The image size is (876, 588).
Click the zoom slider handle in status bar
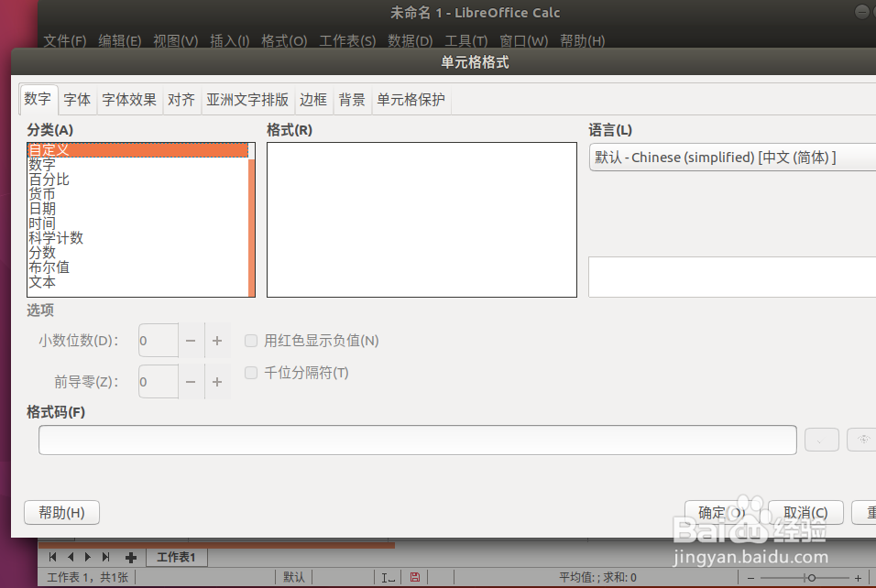pos(812,578)
